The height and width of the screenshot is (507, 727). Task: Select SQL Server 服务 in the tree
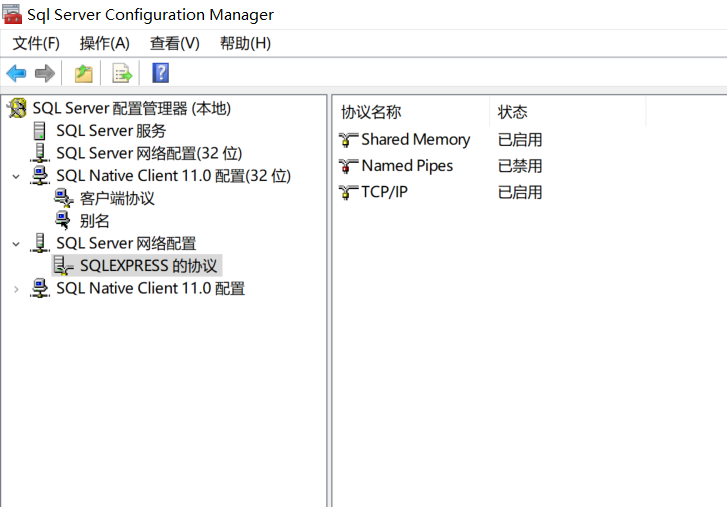111,131
